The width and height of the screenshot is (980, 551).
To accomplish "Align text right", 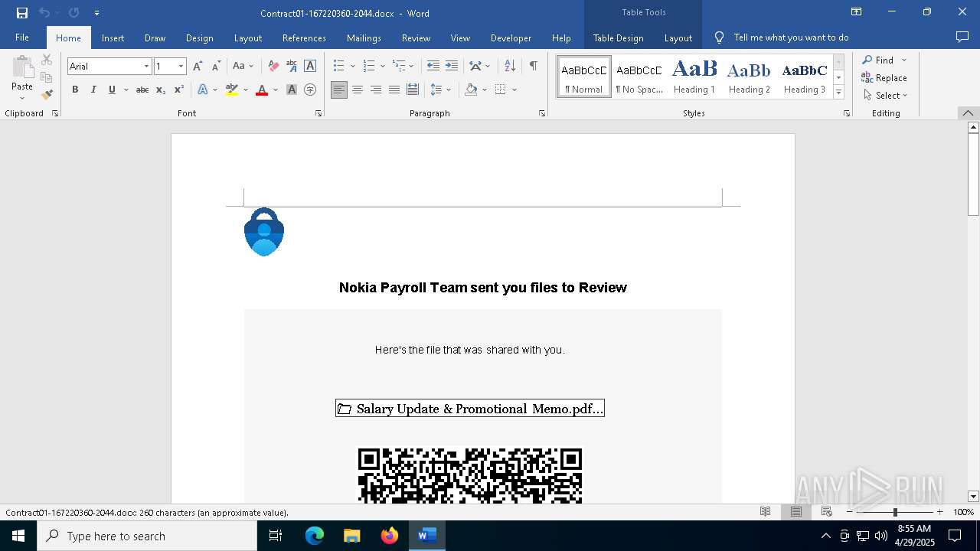I will point(376,90).
